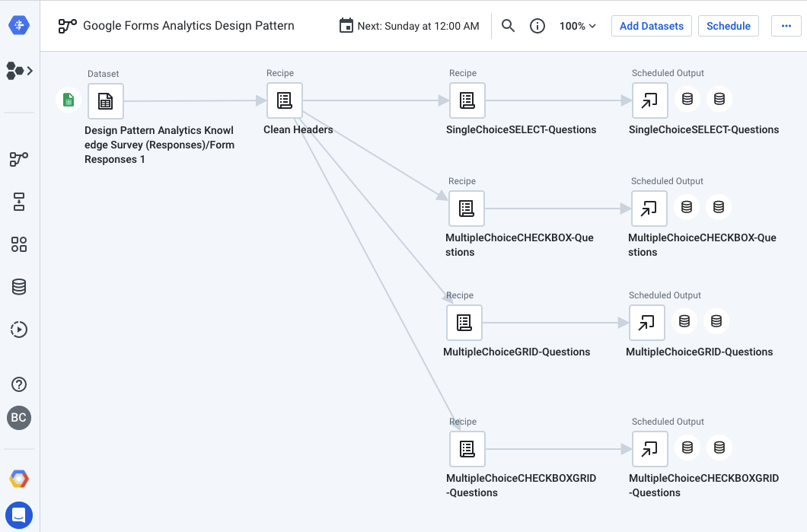The width and height of the screenshot is (807, 532).
Task: Click the Help question mark icon
Action: (x=19, y=384)
